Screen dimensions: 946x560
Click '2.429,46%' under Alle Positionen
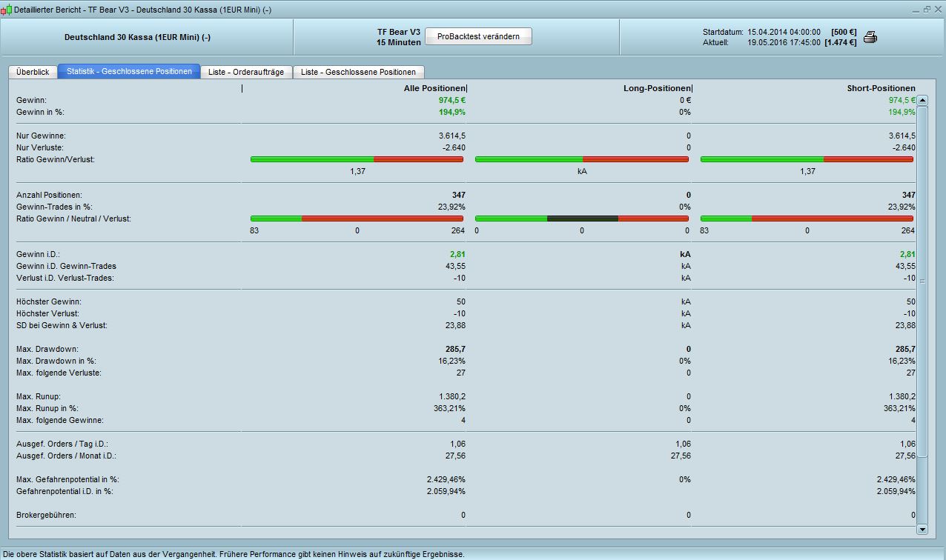[446, 479]
